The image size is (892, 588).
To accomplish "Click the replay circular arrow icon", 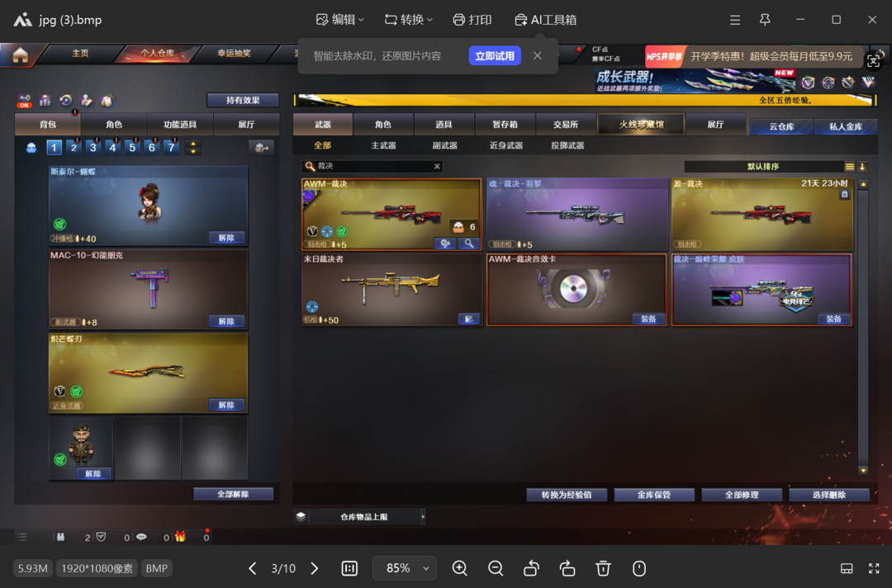I will pyautogui.click(x=66, y=101).
